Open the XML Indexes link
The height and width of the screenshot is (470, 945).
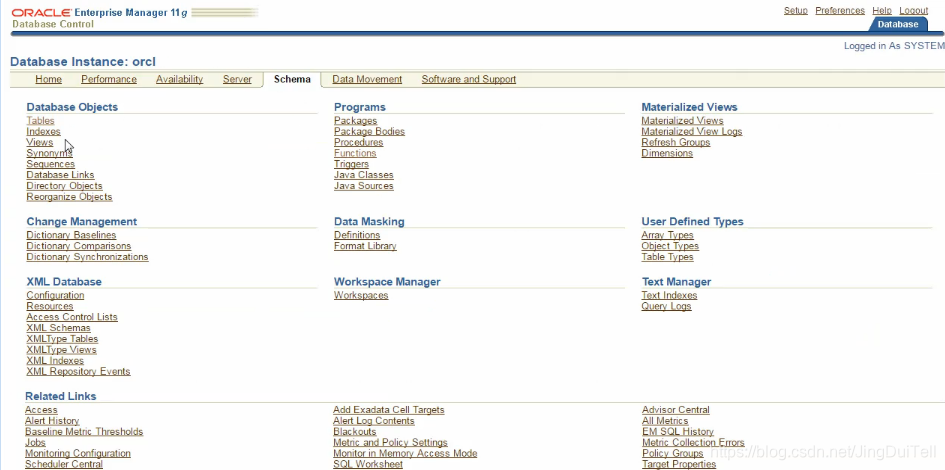(x=55, y=360)
